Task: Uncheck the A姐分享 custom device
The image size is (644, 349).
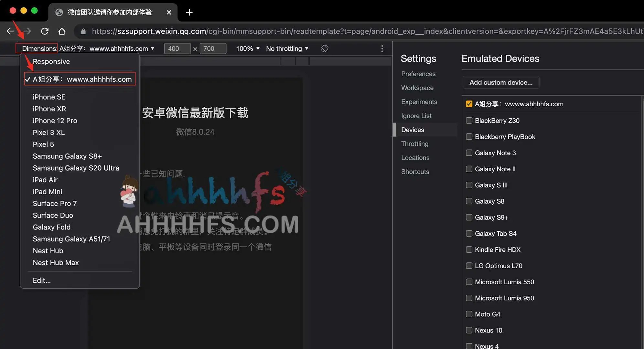Action: point(469,103)
